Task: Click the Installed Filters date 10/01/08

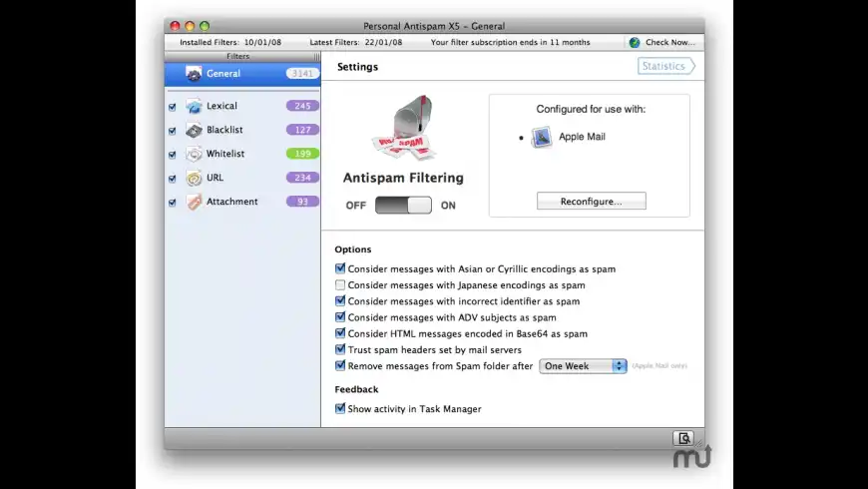Action: (262, 42)
